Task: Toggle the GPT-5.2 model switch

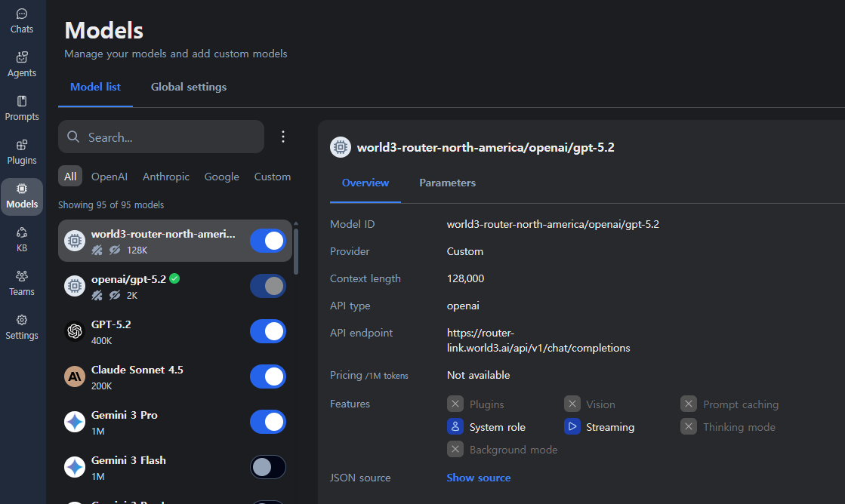Action: (x=268, y=331)
